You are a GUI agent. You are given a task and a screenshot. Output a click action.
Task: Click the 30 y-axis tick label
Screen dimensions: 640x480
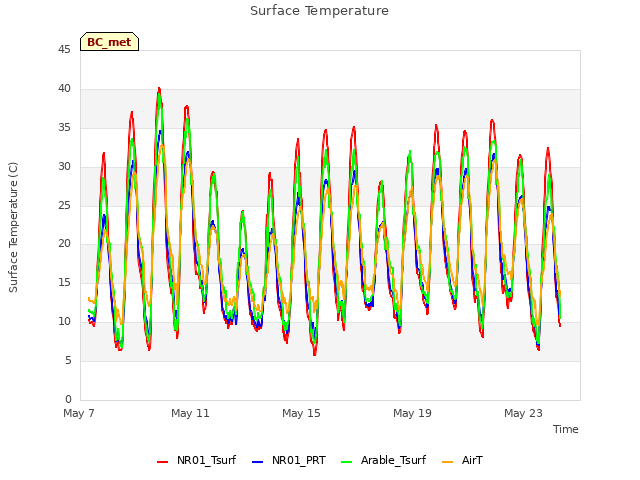[x=64, y=167]
